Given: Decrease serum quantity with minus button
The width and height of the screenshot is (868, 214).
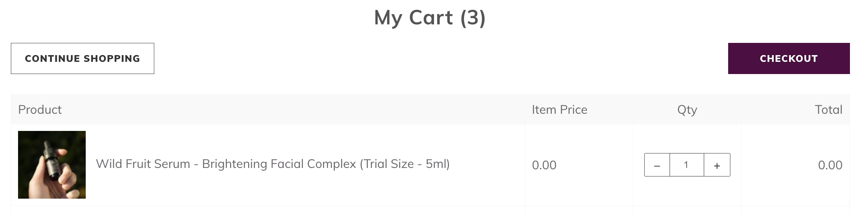Looking at the screenshot, I should point(657,165).
